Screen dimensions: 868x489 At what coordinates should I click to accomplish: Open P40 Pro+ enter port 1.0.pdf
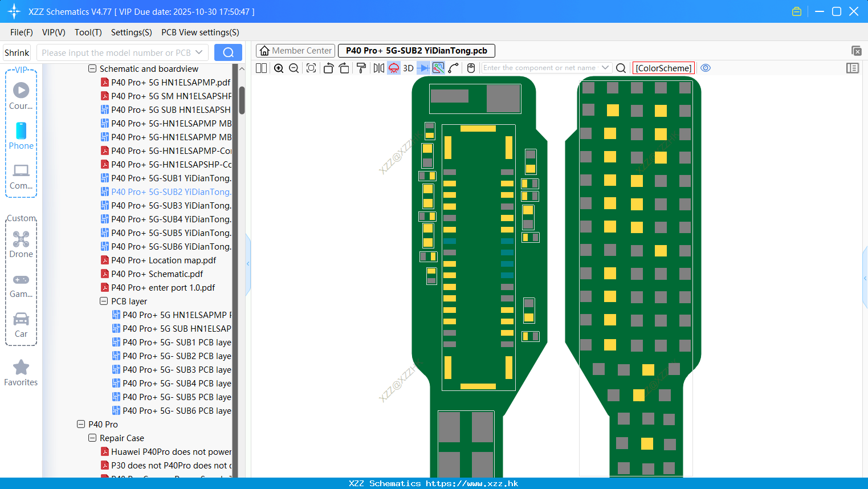[158, 288]
